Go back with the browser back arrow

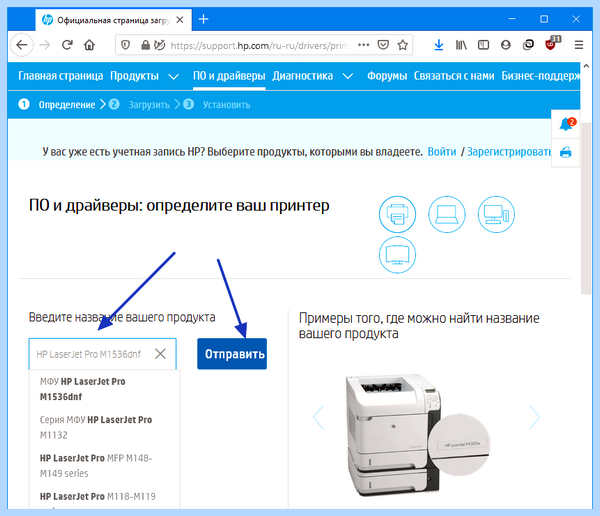[21, 45]
